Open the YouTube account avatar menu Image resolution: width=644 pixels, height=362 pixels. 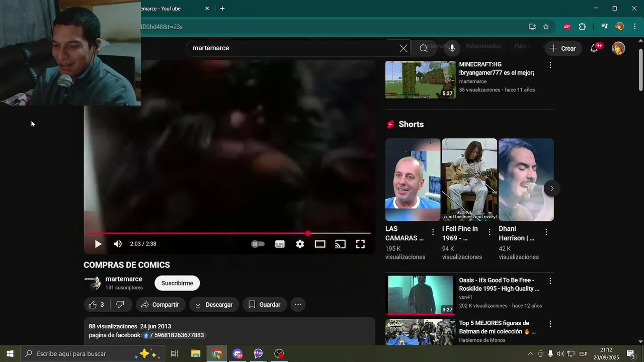point(618,48)
